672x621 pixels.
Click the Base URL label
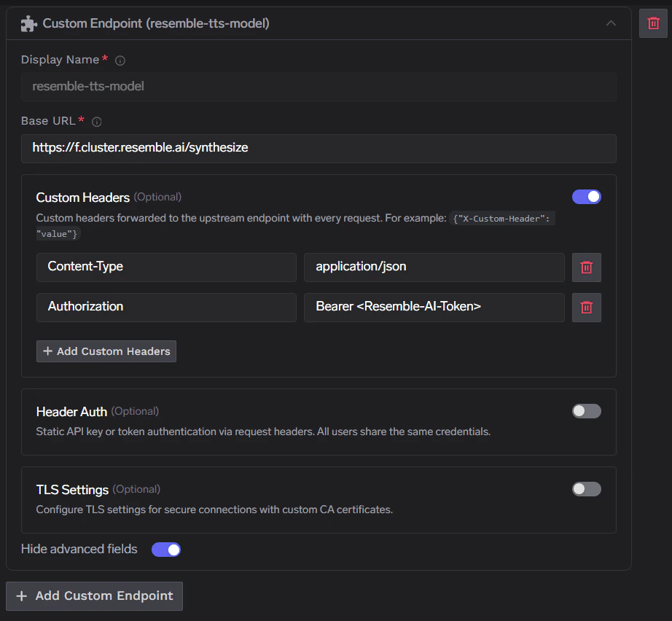(48, 121)
